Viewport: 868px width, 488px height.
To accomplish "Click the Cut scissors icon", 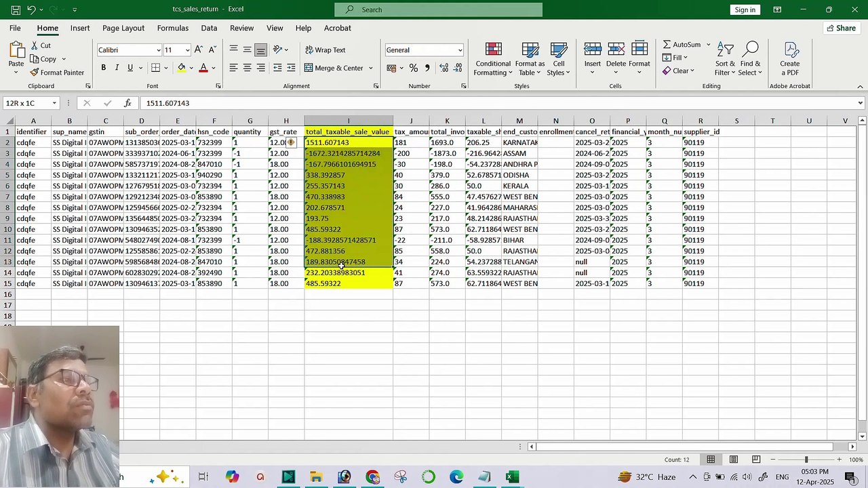I will (x=35, y=45).
